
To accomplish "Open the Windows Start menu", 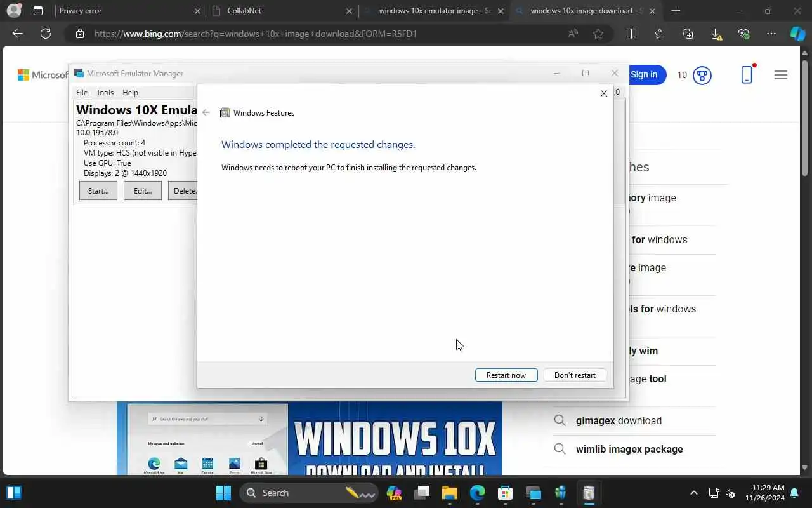I will coord(223,493).
